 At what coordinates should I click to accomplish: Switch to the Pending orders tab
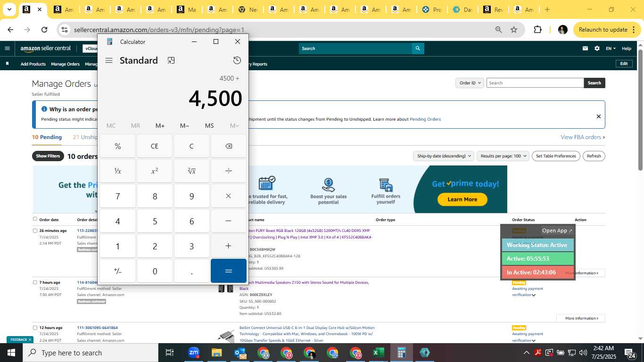coord(47,137)
